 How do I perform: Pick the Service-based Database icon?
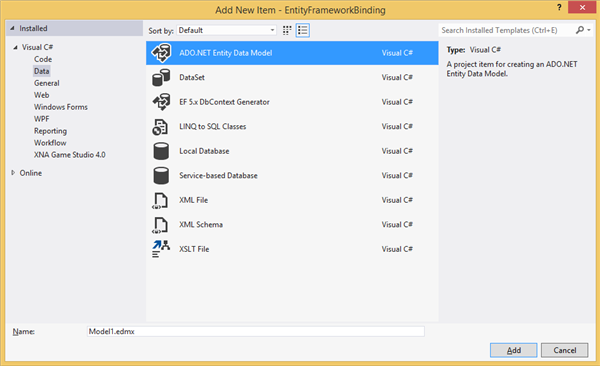click(x=161, y=176)
